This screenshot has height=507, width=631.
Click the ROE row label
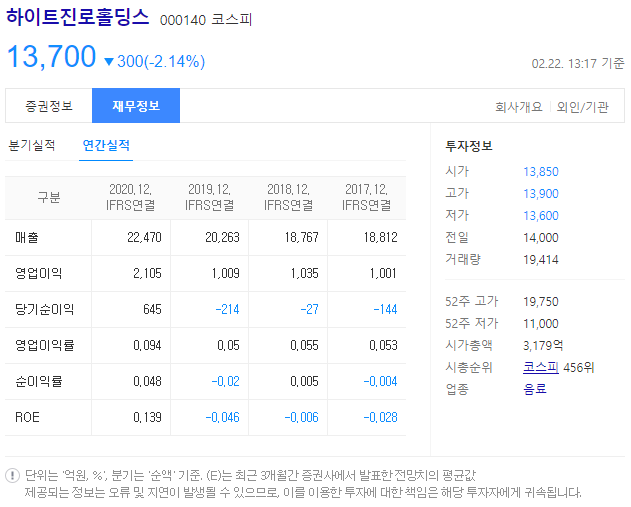pyautogui.click(x=27, y=417)
